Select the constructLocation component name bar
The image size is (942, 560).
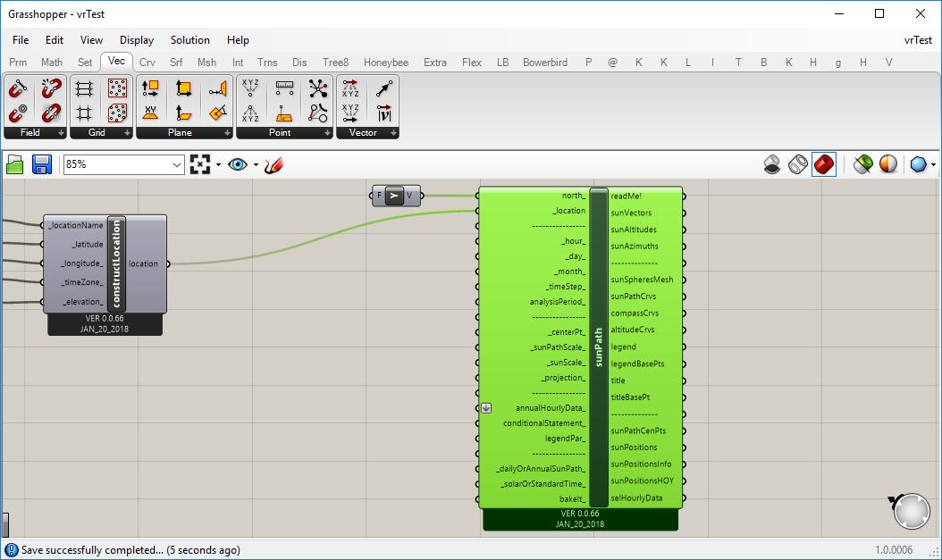[x=116, y=263]
